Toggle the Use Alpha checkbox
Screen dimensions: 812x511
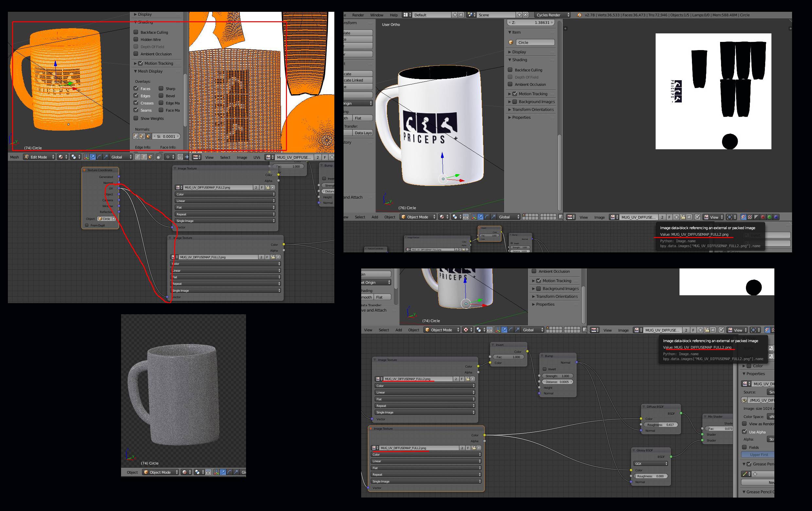click(745, 432)
